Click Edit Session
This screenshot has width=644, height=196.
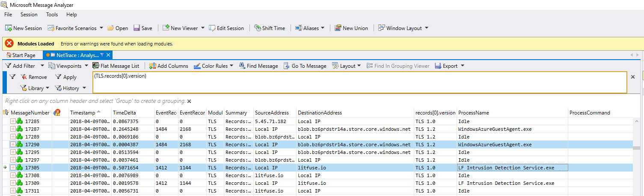pyautogui.click(x=226, y=28)
